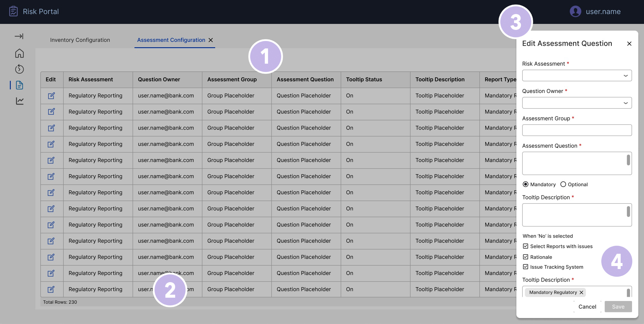Screen dimensions: 644x324
Task: Click the Save button
Action: [x=618, y=307]
